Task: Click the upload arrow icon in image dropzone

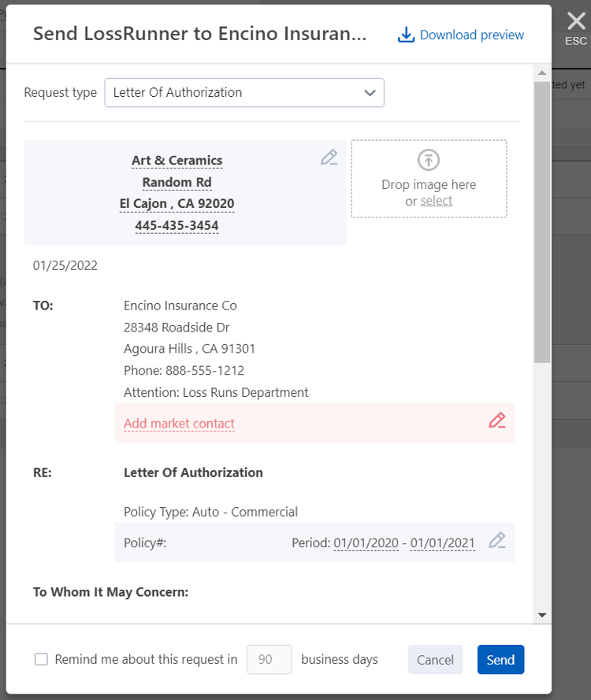Action: coord(429,160)
